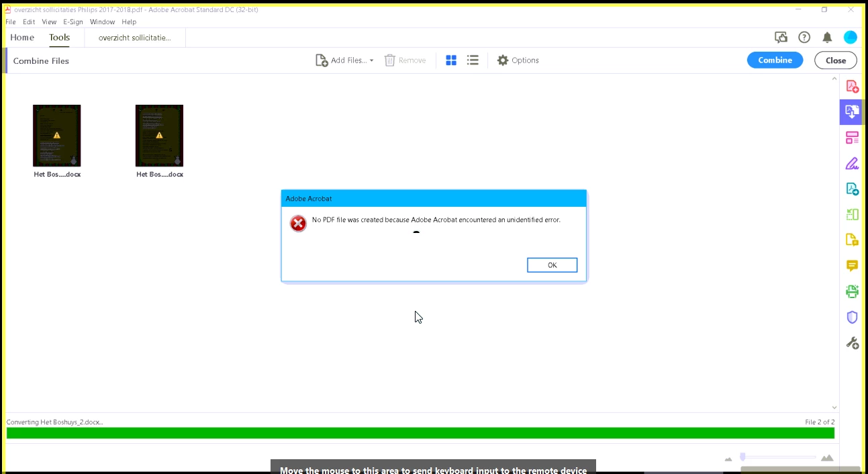Click the Close button in toolbar
868x474 pixels.
pyautogui.click(x=836, y=60)
